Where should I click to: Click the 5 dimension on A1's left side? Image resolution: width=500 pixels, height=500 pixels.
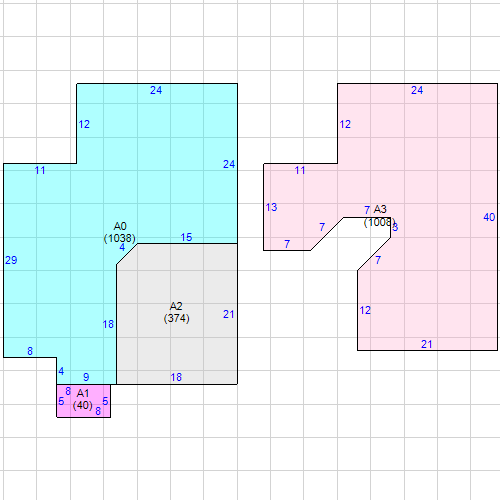61,401
